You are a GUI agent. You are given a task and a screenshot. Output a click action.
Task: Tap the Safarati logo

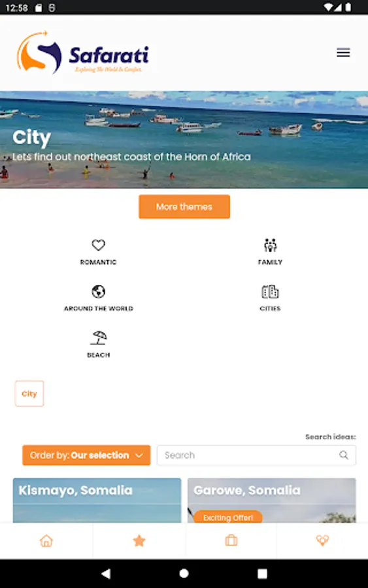pyautogui.click(x=83, y=52)
